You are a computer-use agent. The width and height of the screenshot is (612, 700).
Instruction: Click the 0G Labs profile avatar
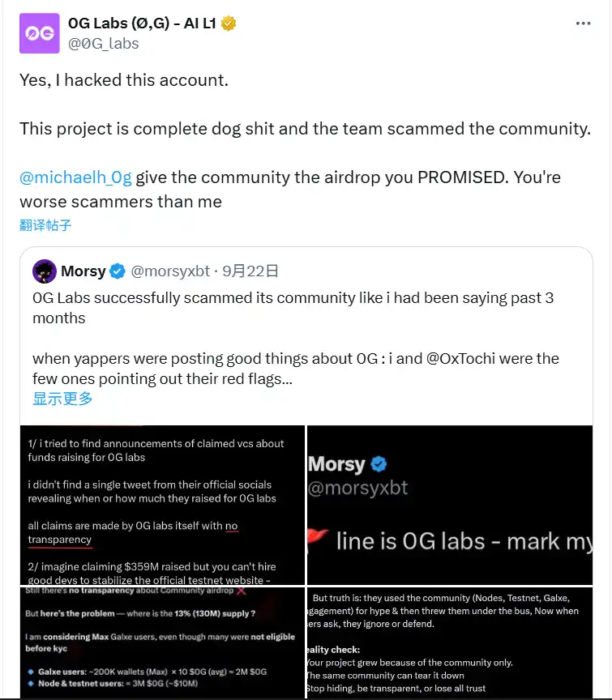point(39,33)
